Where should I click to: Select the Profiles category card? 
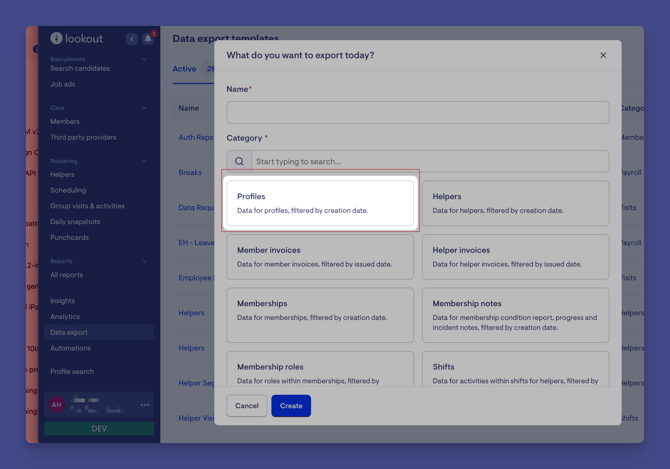pos(320,203)
